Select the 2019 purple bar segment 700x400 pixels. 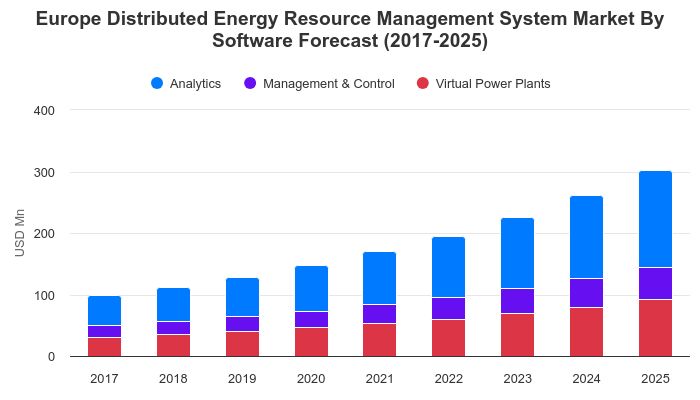[242, 324]
